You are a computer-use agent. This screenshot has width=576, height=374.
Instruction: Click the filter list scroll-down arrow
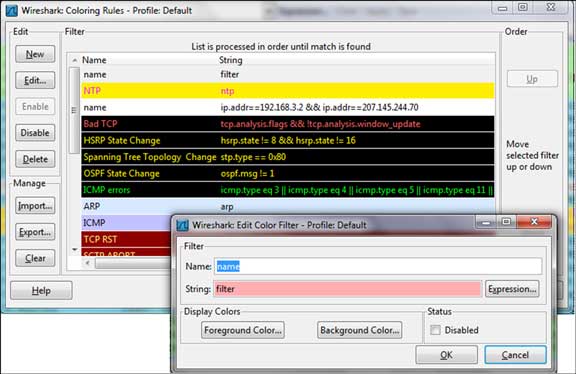(x=75, y=249)
